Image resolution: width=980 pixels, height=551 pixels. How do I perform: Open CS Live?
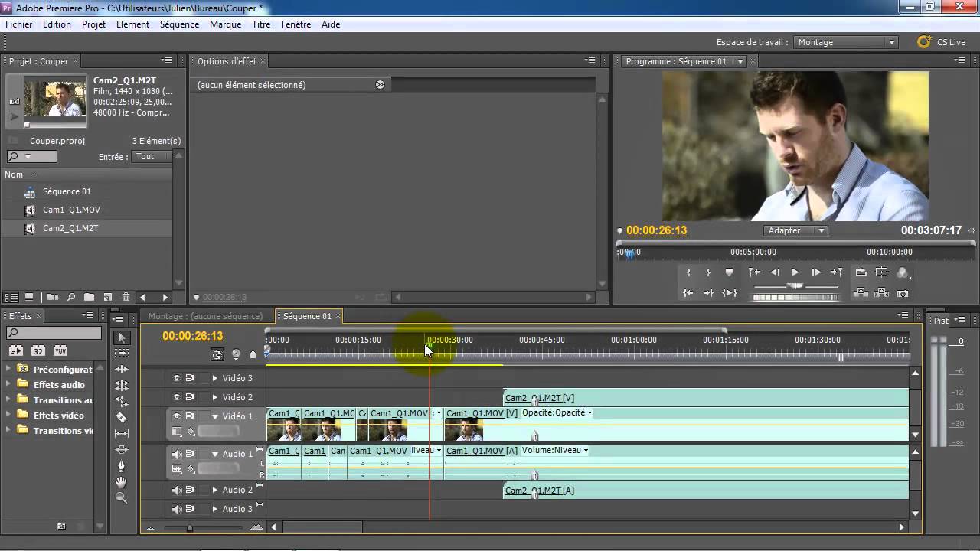coord(942,42)
